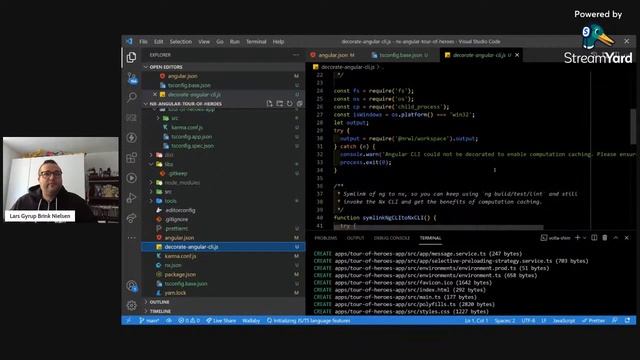
Task: Open the Extensions view icon
Action: 131,158
